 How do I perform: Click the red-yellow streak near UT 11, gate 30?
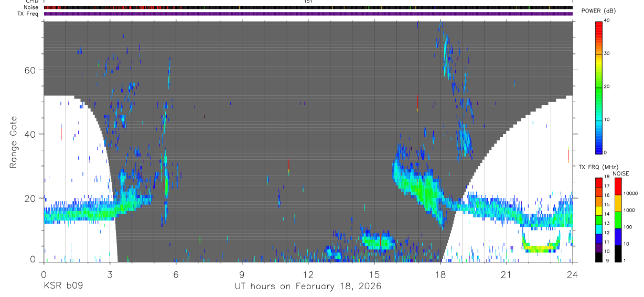(x=288, y=167)
